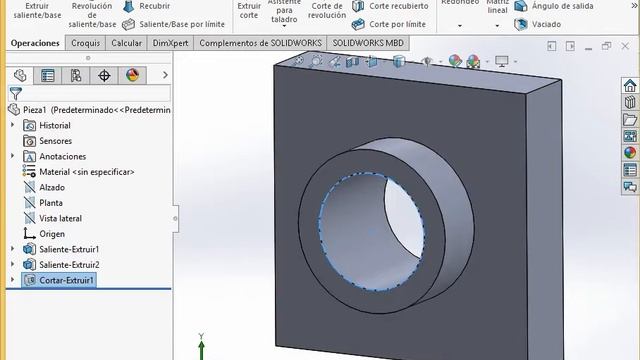Click Zoom to fit view icon
The image size is (640, 360).
pos(298,61)
